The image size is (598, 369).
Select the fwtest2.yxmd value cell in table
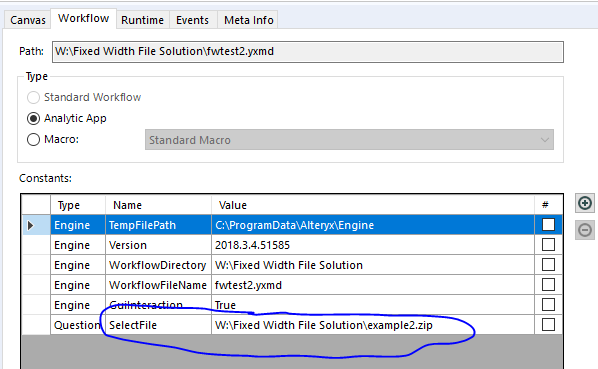click(x=373, y=285)
